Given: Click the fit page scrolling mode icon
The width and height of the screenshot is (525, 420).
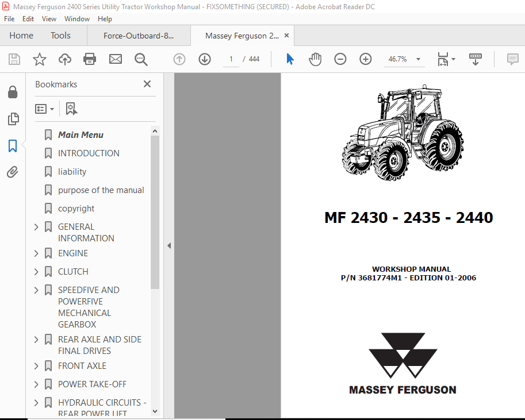Looking at the screenshot, I should click(x=443, y=59).
